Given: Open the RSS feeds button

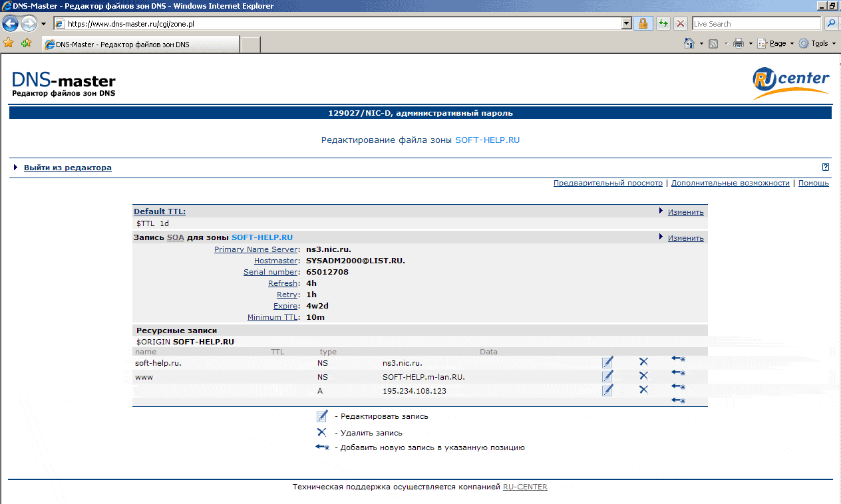Looking at the screenshot, I should click(x=713, y=43).
